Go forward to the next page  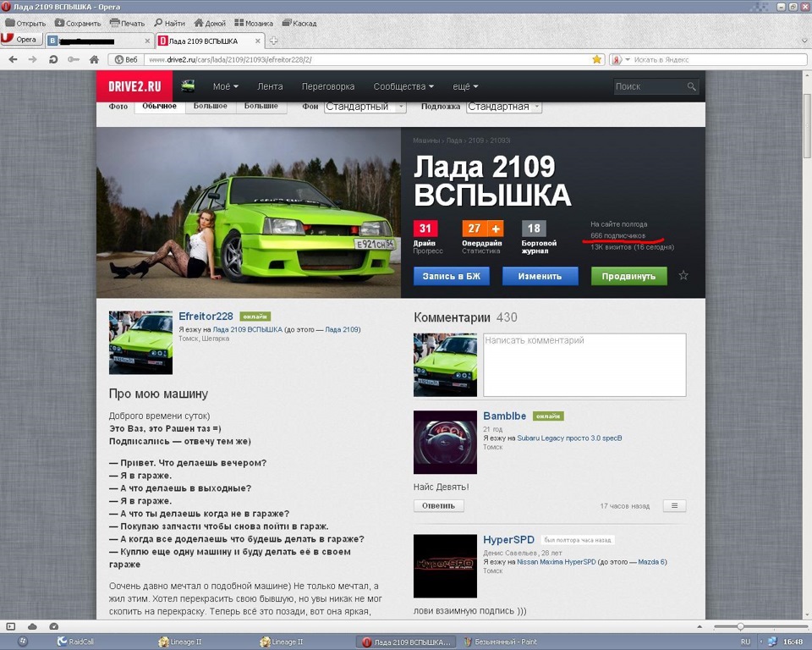click(33, 59)
